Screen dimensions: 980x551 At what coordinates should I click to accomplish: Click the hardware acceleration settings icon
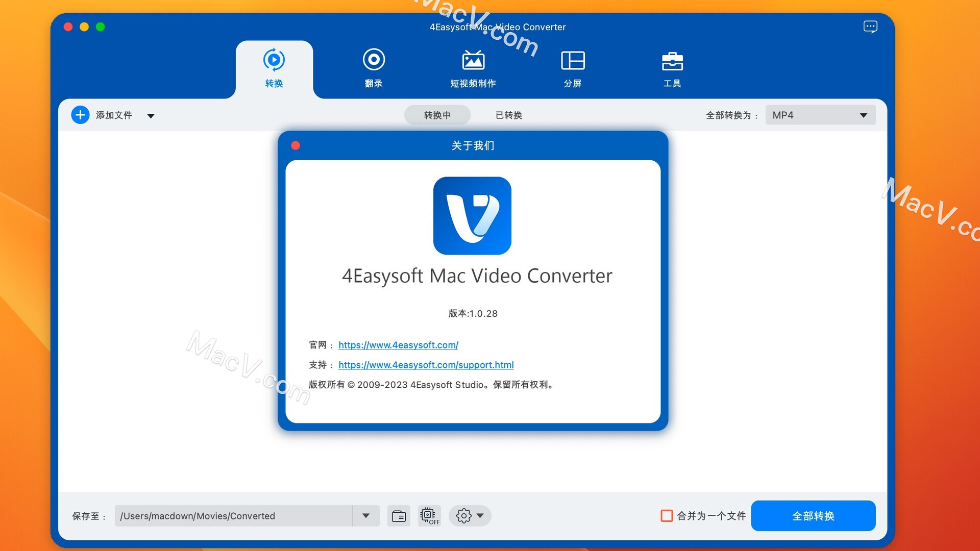[429, 515]
